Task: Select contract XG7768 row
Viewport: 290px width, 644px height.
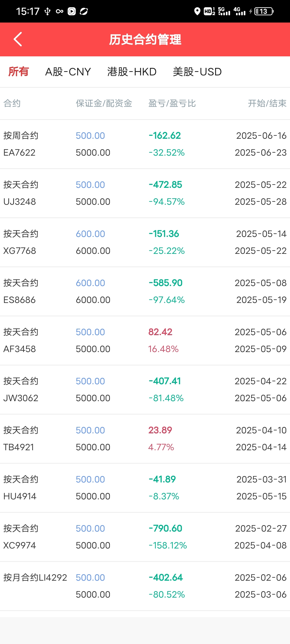Action: [x=145, y=242]
